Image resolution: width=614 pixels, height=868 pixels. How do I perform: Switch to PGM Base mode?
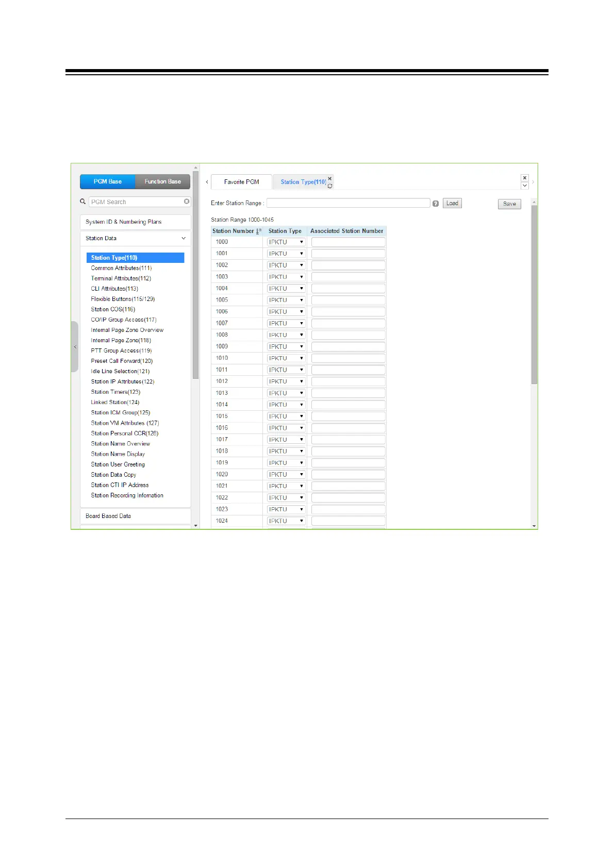[x=108, y=181]
